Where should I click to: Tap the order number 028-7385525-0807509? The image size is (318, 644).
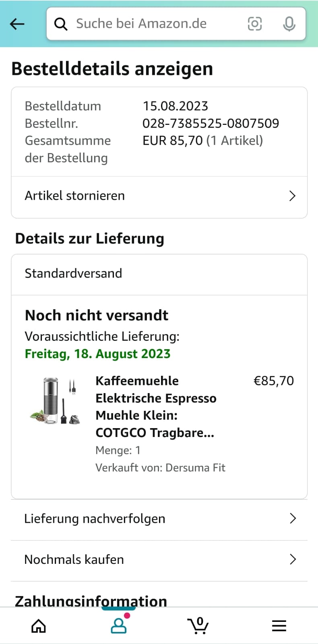211,123
